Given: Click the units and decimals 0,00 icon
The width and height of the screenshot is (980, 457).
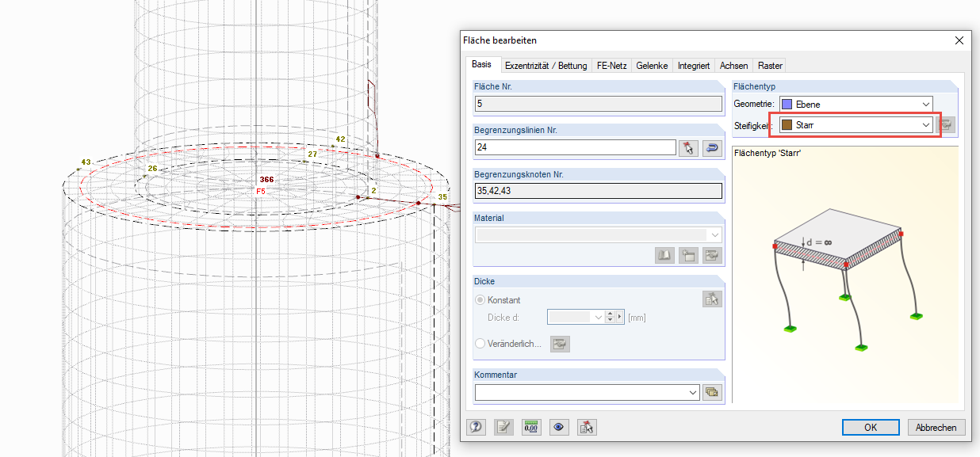Looking at the screenshot, I should point(531,427).
